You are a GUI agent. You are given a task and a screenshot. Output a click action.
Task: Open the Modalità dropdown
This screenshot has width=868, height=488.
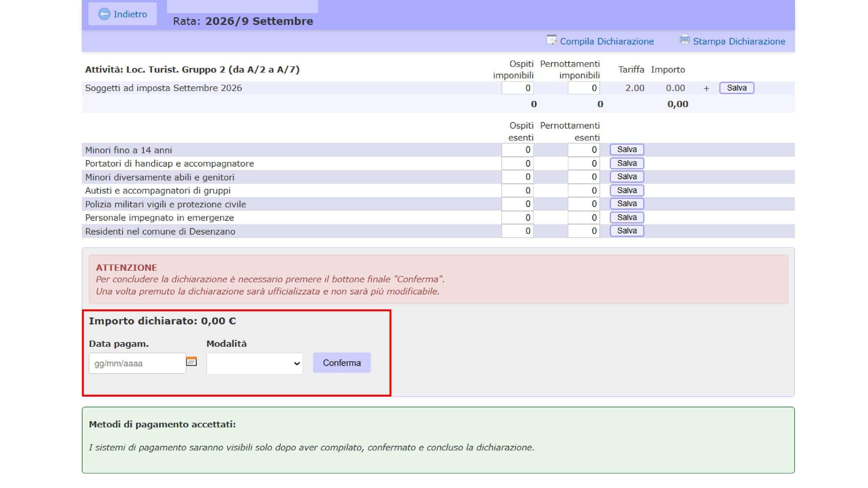255,363
